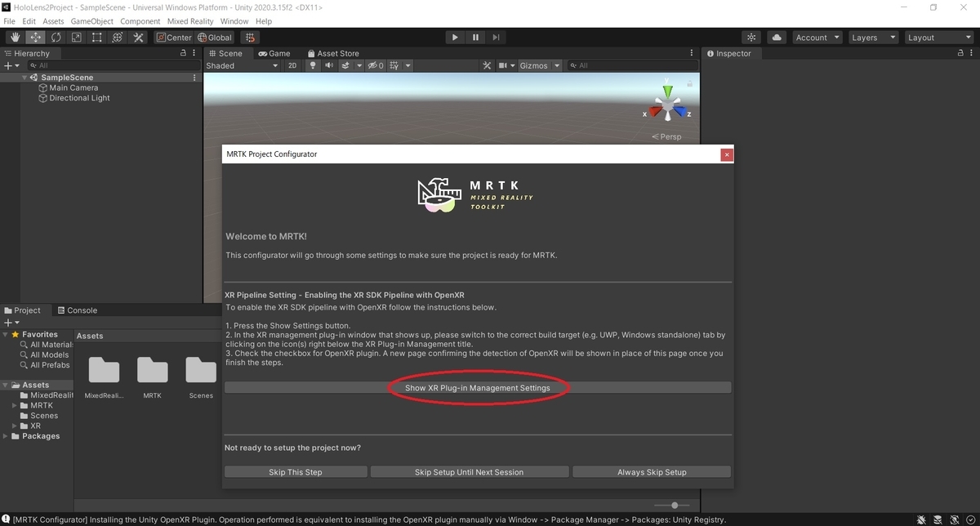Expand the Packages folder tree
Screen dimensions: 980x526
pos(6,436)
